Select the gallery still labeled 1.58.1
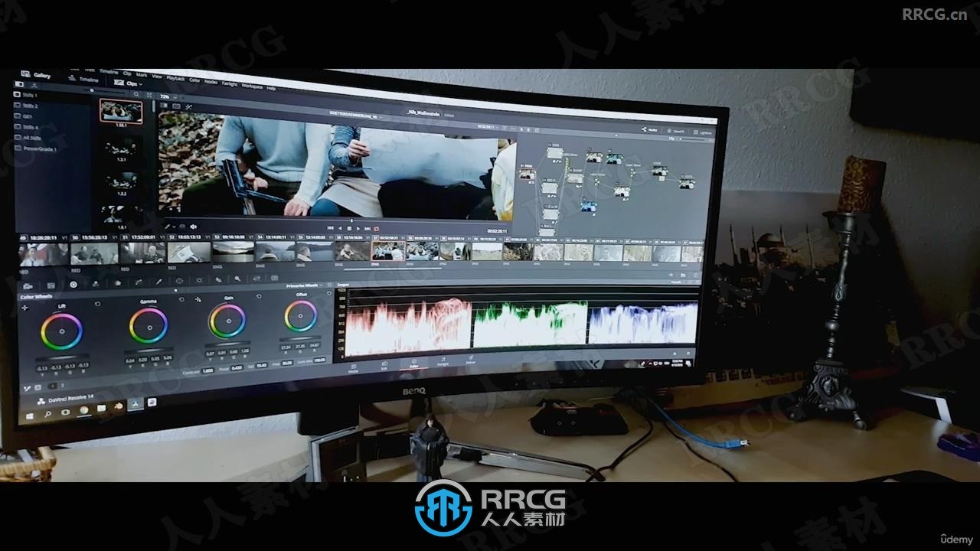Image resolution: width=980 pixels, height=551 pixels. coord(121,111)
